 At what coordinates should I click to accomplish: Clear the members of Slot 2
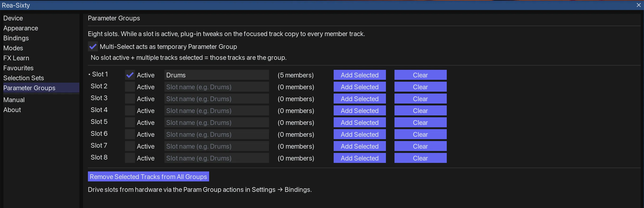coord(420,87)
